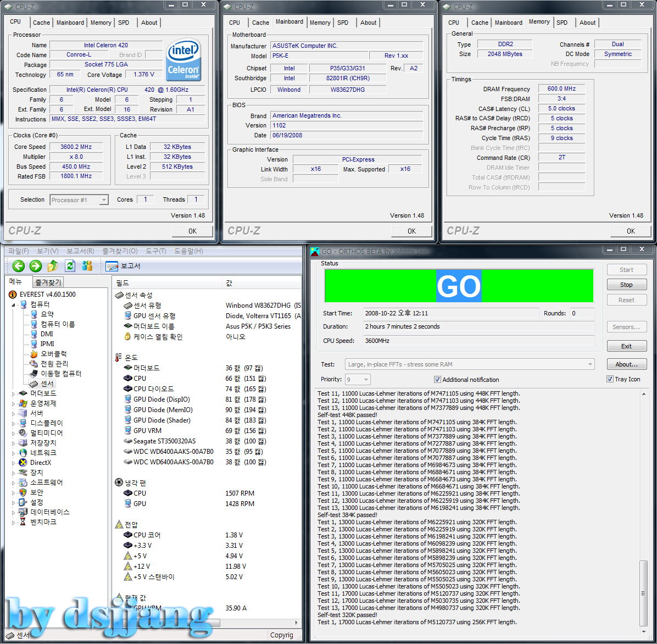Click the EVEREST v4.60.1500 root icon
The width and height of the screenshot is (657, 644).
13,295
